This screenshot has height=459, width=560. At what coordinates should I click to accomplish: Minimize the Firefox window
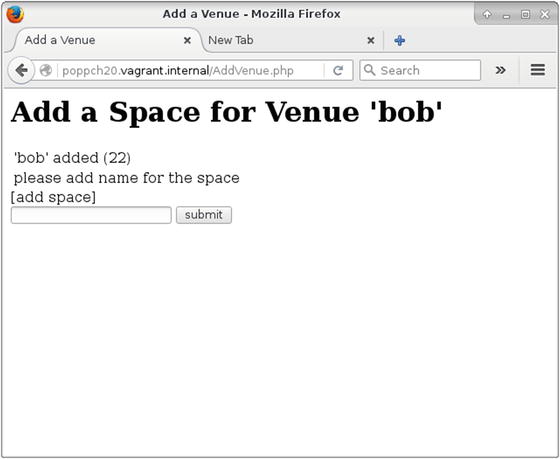click(x=506, y=15)
